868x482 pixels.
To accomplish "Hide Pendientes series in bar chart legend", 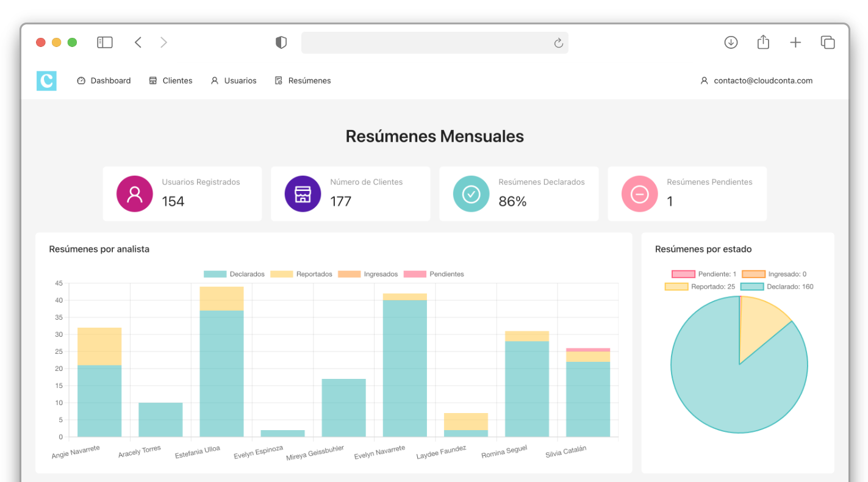I will coord(434,275).
